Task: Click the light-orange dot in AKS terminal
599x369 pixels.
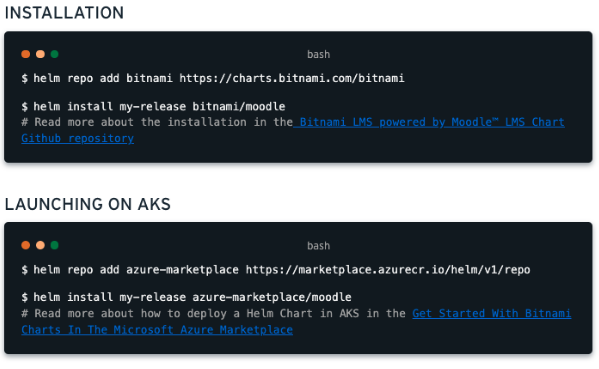Action: pos(40,245)
